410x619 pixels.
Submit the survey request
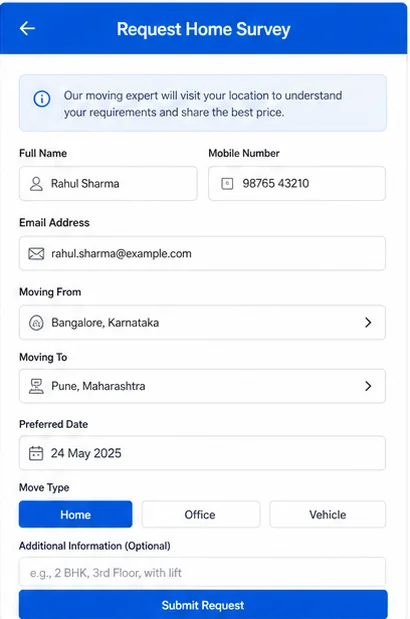[x=203, y=605]
